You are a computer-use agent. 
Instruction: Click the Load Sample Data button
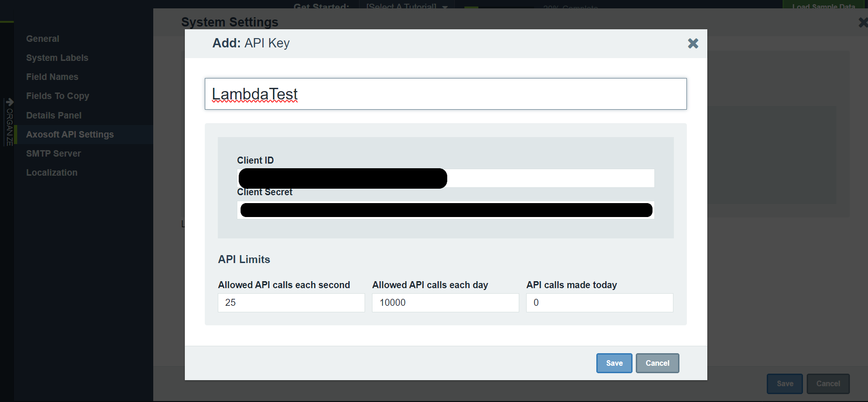[823, 6]
